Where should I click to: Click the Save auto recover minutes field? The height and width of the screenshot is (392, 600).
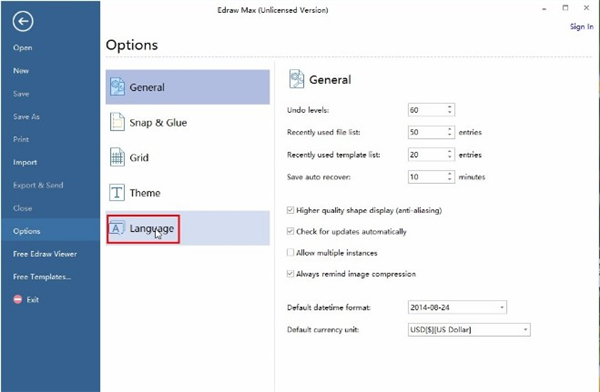pos(431,177)
